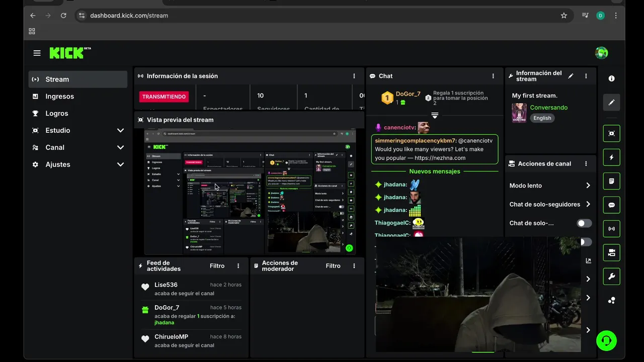Click the stream preview thumbnail
Screen dimensions: 644x362
click(250, 192)
